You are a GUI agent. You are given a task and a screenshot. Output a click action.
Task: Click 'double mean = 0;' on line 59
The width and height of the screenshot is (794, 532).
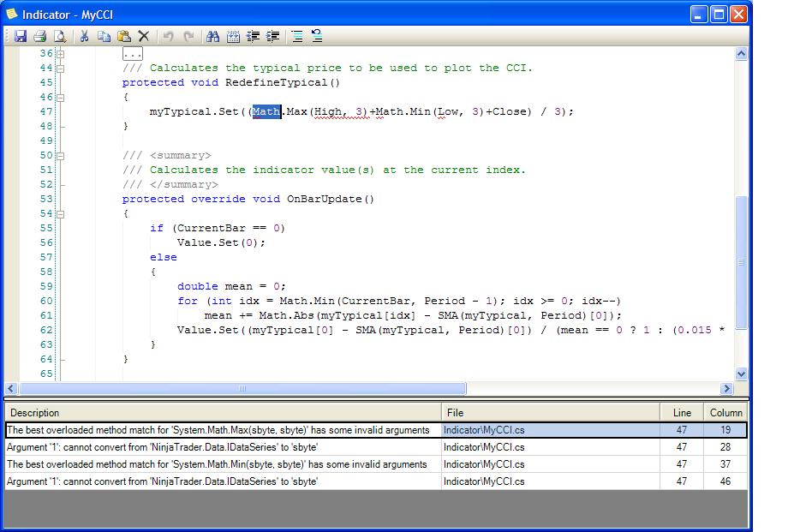tap(231, 286)
